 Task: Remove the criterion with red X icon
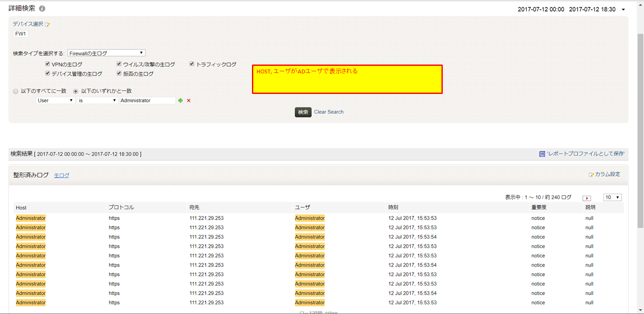pos(189,101)
